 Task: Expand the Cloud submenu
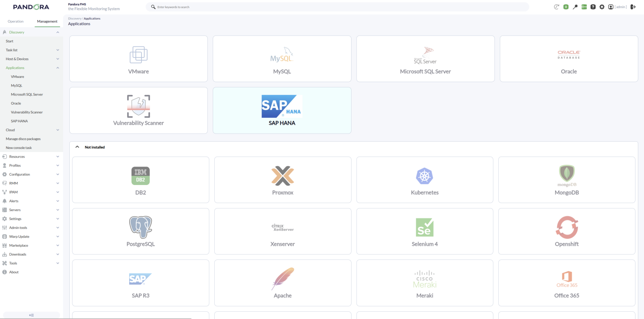point(58,130)
